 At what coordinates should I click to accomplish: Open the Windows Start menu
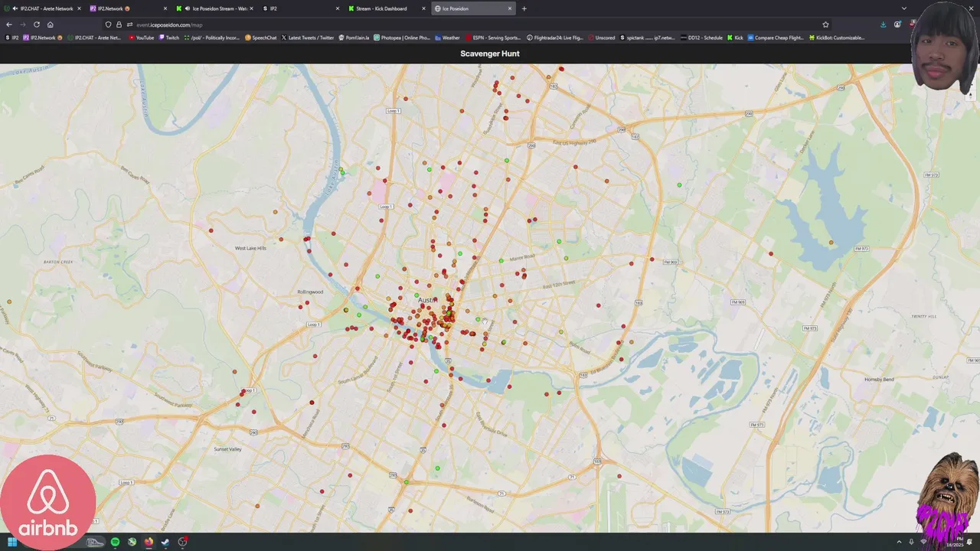tap(12, 542)
